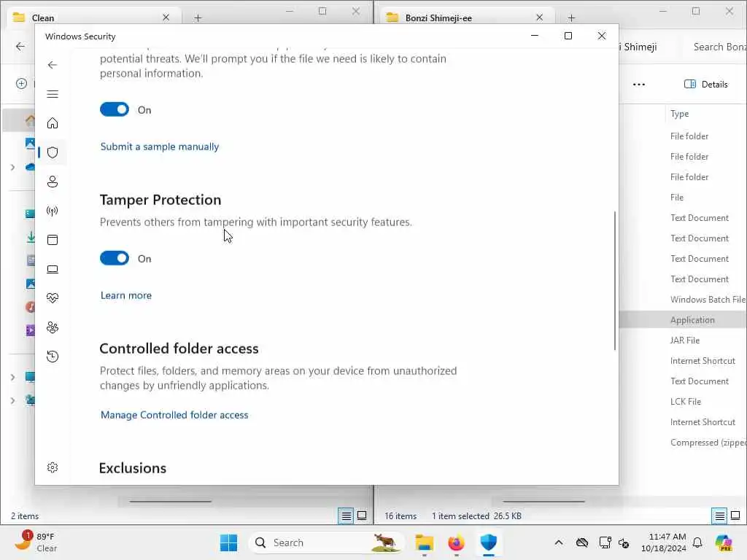Screen dimensions: 747x560
Task: Click back arrow in Clean Explorer window
Action: tap(20, 46)
